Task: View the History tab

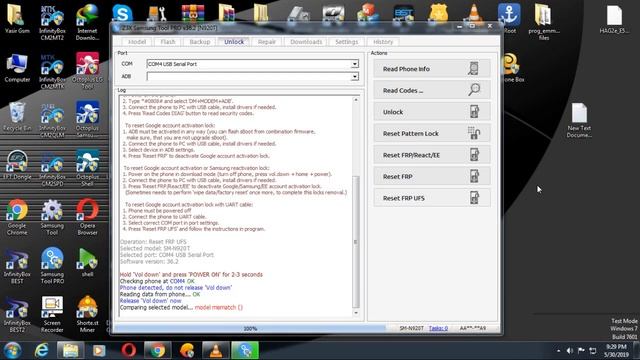Action: coord(383,42)
